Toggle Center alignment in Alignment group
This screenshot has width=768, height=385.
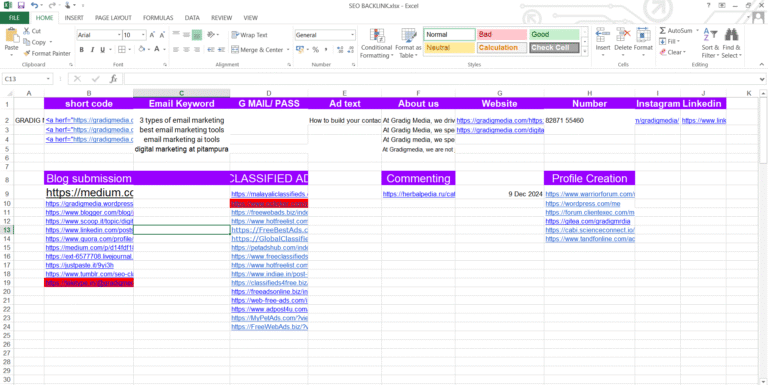[186, 49]
